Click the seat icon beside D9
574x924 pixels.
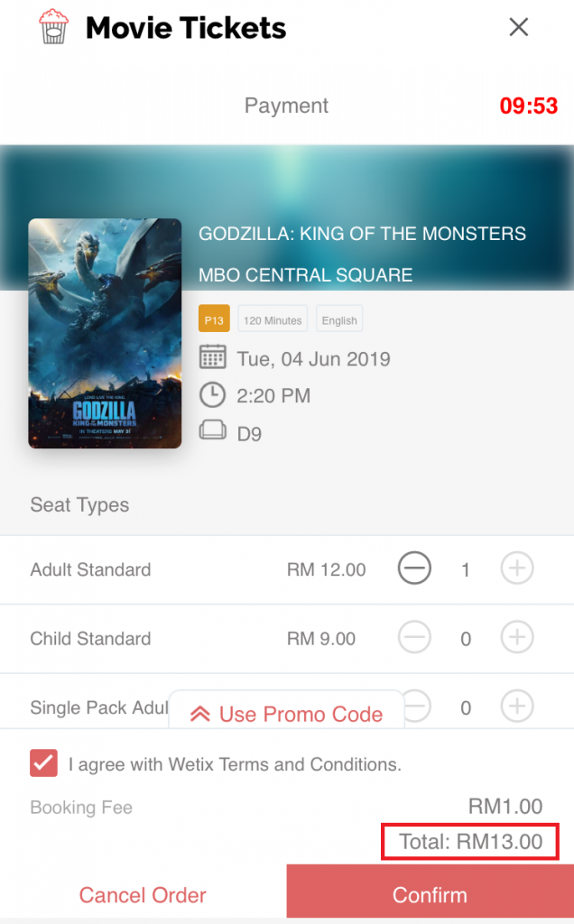coord(213,432)
